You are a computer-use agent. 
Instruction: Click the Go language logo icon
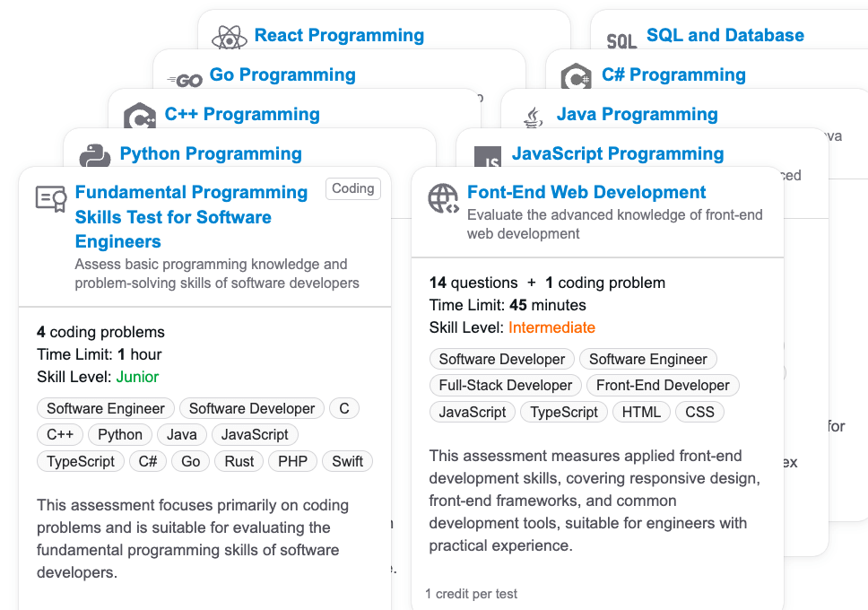(185, 80)
